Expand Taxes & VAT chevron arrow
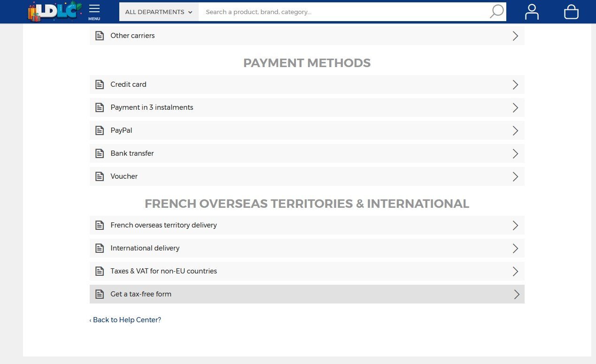This screenshot has height=364, width=596. [515, 271]
